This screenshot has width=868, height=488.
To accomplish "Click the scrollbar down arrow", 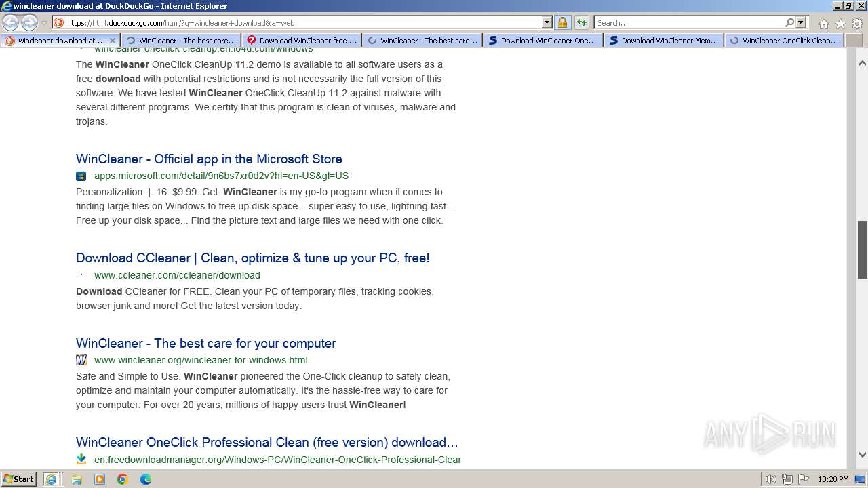I will point(863,455).
